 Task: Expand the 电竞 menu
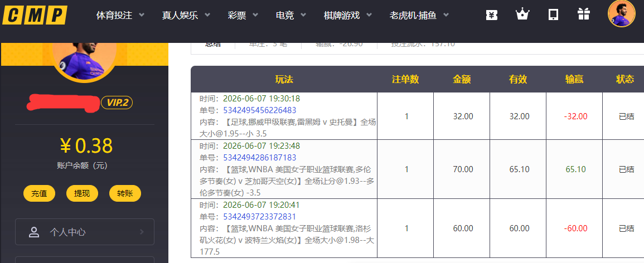[x=291, y=16]
